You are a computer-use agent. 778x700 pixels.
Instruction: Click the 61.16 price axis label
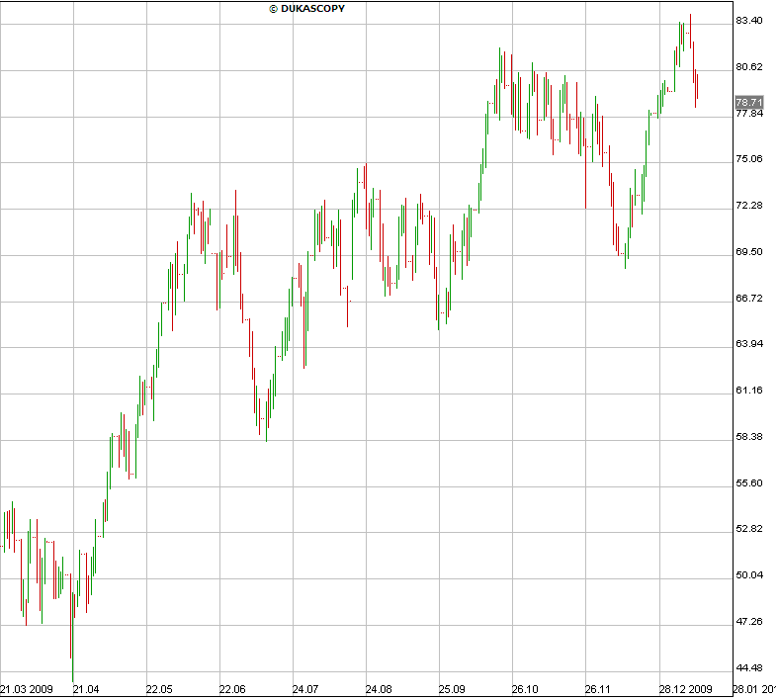(x=749, y=391)
